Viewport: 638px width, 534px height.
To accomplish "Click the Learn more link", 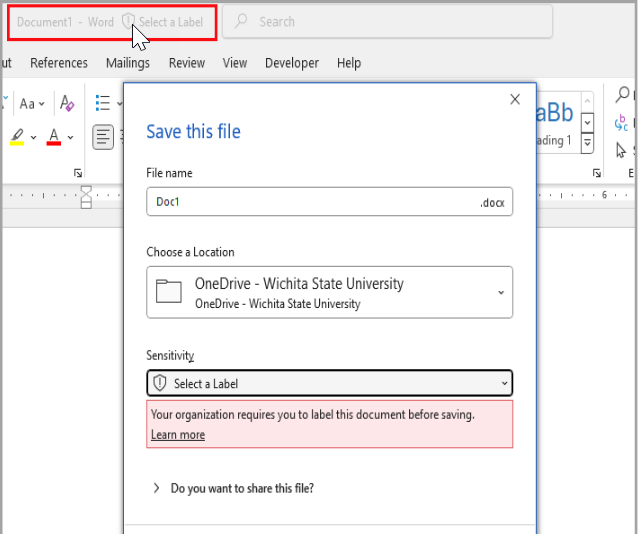I will [178, 435].
